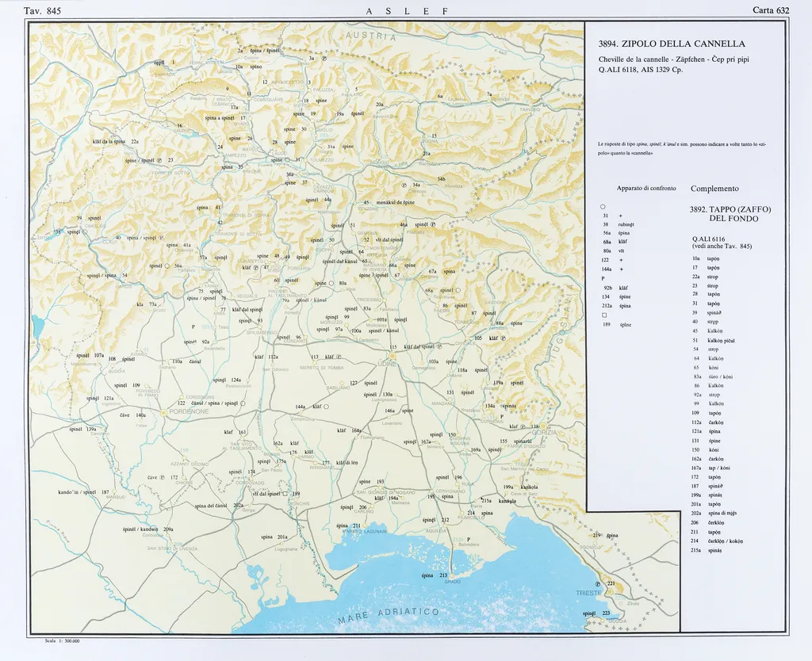The height and width of the screenshot is (661, 812).
Task: Click the circle marker next to point 144a
Action: coord(326,407)
